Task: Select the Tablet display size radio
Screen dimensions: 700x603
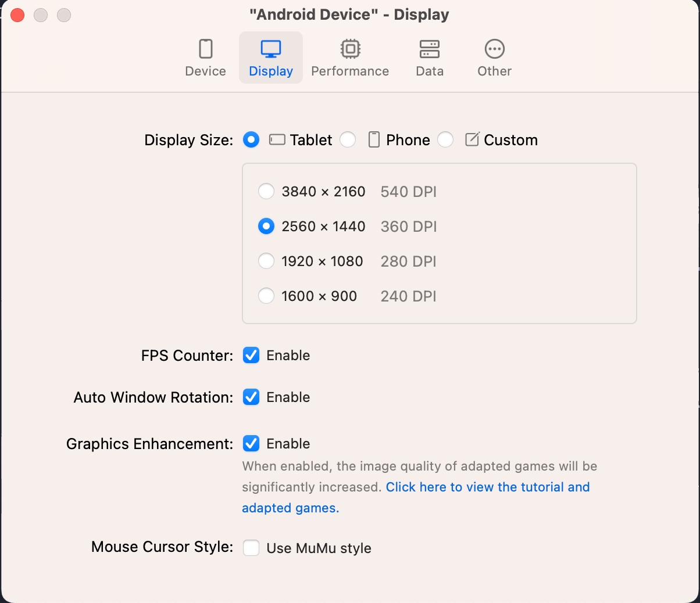Action: (251, 140)
